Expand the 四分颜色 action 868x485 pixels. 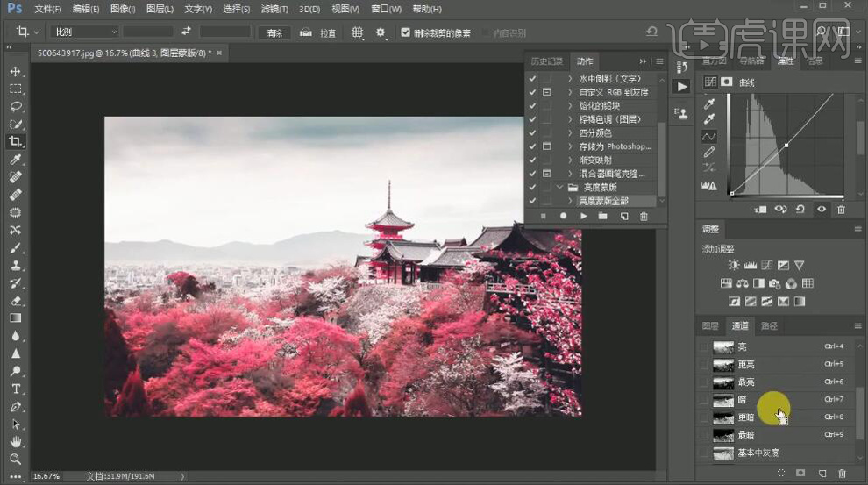[x=570, y=132]
